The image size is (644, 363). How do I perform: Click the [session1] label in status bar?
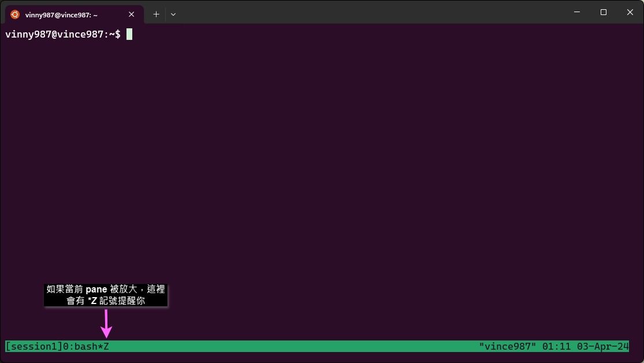pyautogui.click(x=33, y=347)
